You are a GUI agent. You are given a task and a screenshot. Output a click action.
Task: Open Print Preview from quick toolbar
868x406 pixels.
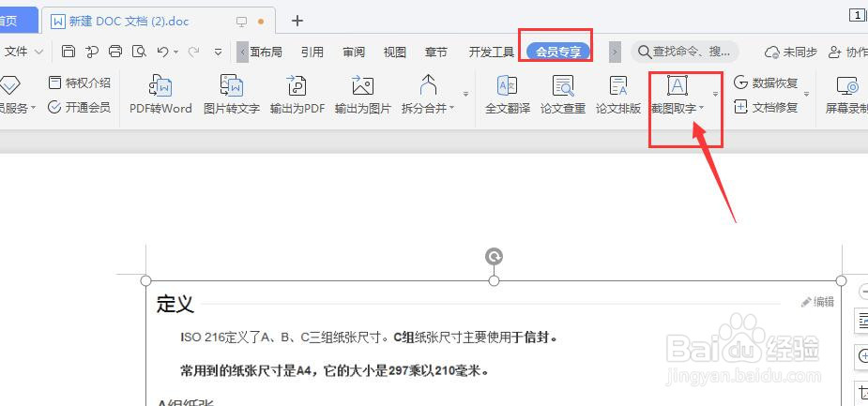click(139, 52)
